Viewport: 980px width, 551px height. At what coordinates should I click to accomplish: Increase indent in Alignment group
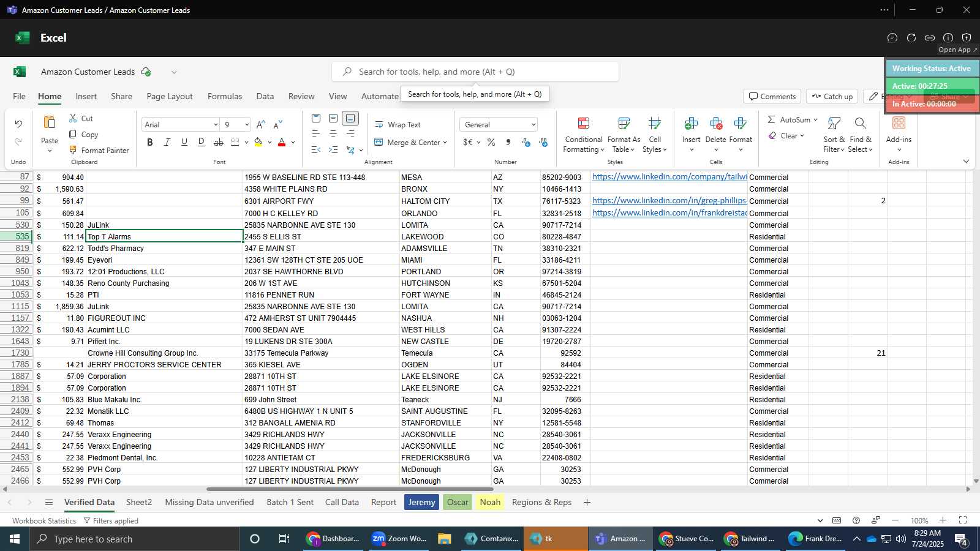pyautogui.click(x=333, y=150)
